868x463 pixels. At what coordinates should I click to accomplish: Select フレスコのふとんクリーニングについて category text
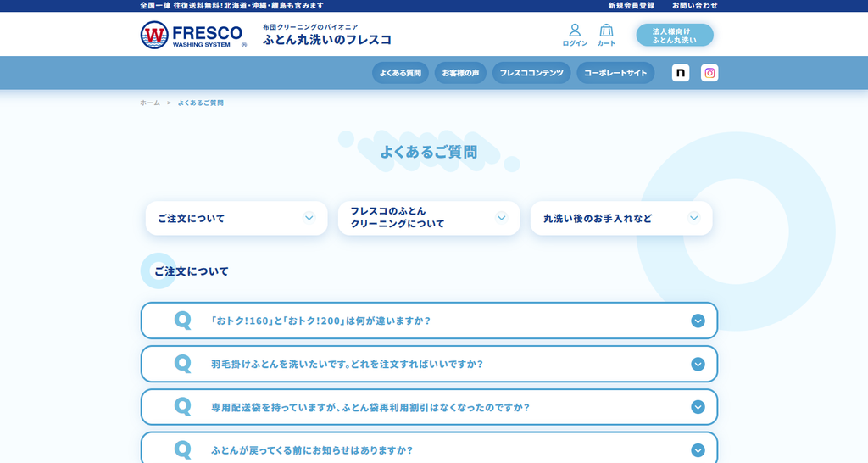pyautogui.click(x=398, y=217)
